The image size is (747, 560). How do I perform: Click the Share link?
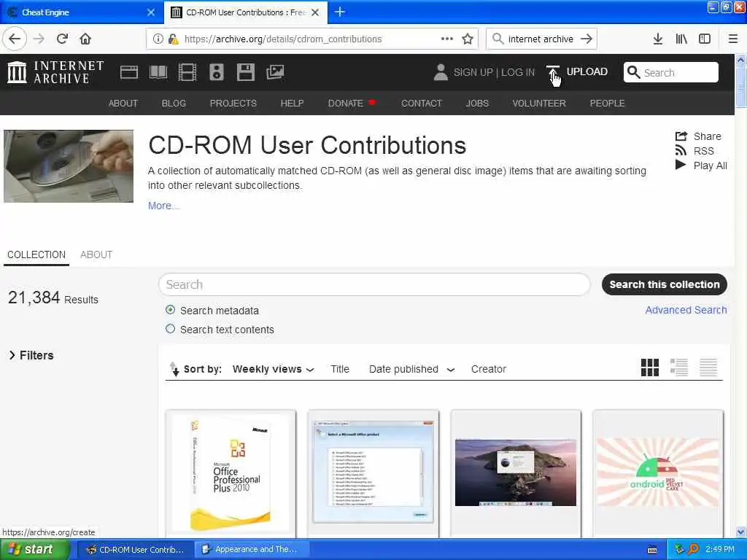698,136
